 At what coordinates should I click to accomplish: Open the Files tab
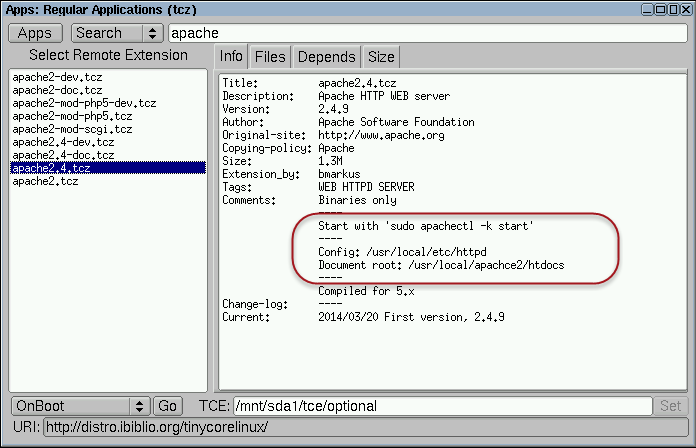(x=269, y=57)
